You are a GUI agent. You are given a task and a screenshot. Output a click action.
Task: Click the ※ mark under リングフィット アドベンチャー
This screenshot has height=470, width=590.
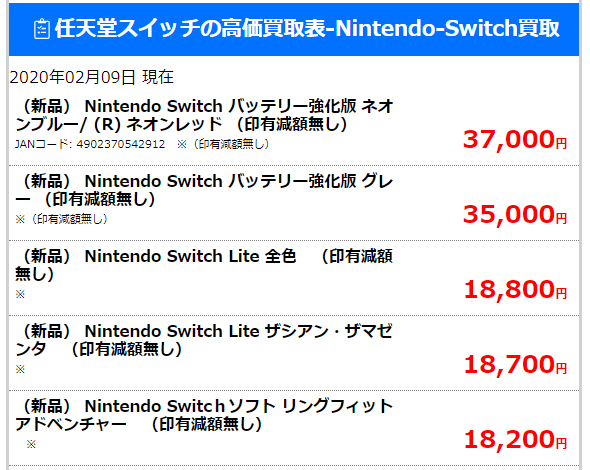tap(31, 444)
